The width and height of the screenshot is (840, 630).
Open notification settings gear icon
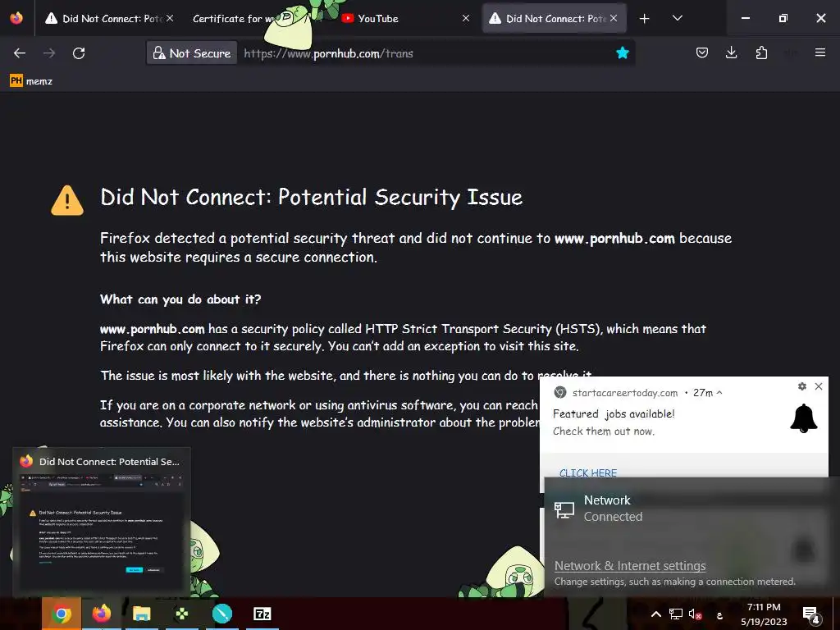802,386
